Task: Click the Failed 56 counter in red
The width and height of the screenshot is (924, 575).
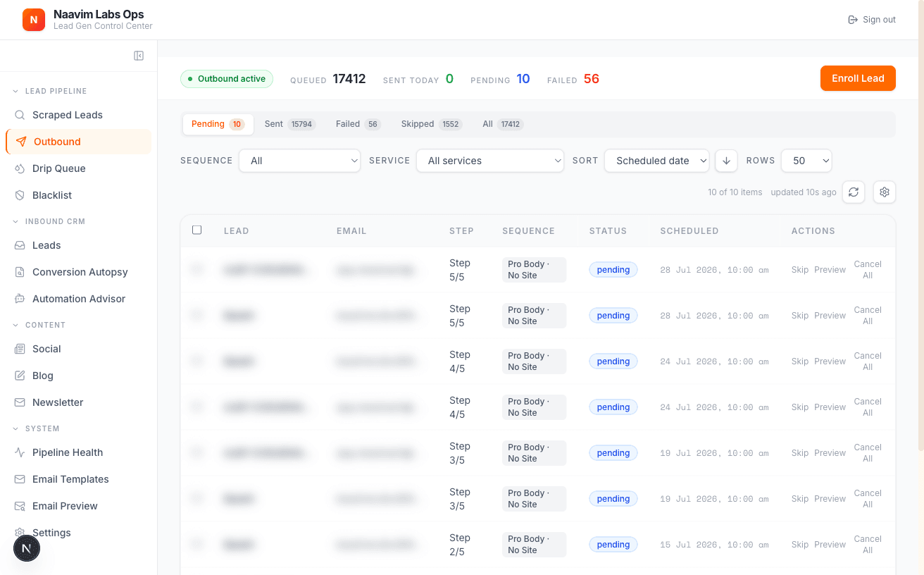Action: click(x=573, y=79)
